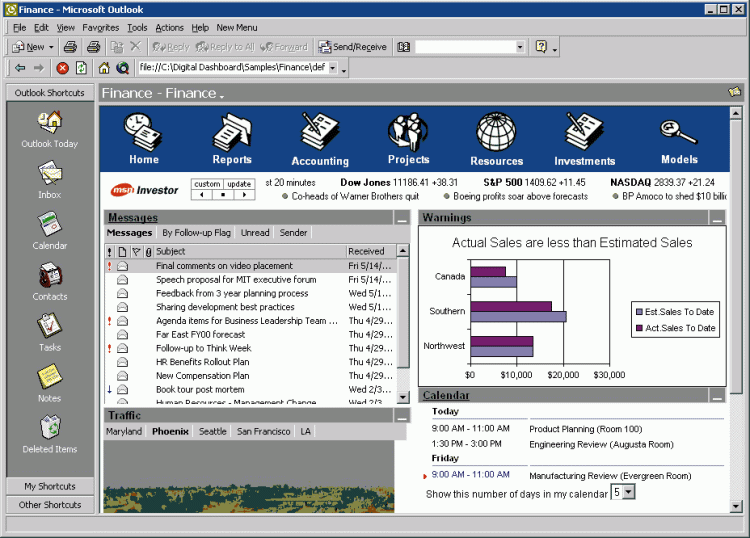Click the Find a Contact field
The height and width of the screenshot is (538, 750).
465,47
